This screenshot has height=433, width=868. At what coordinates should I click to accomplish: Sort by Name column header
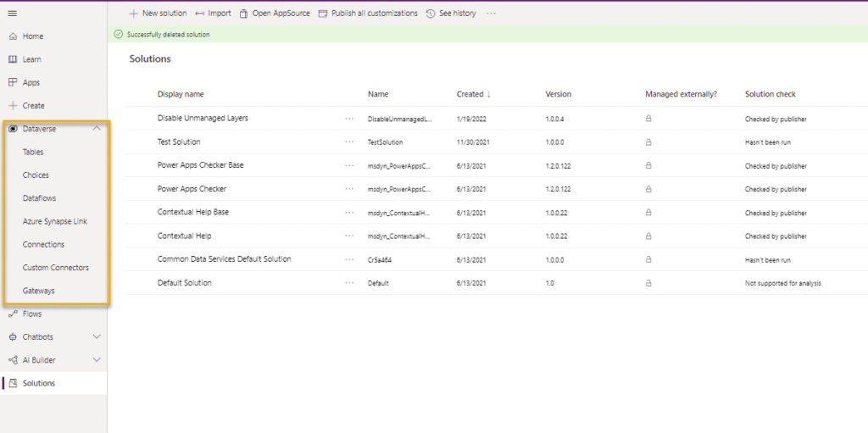coord(378,94)
